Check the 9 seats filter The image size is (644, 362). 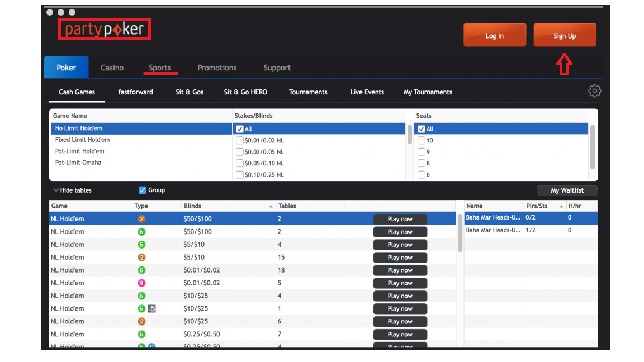coord(422,152)
